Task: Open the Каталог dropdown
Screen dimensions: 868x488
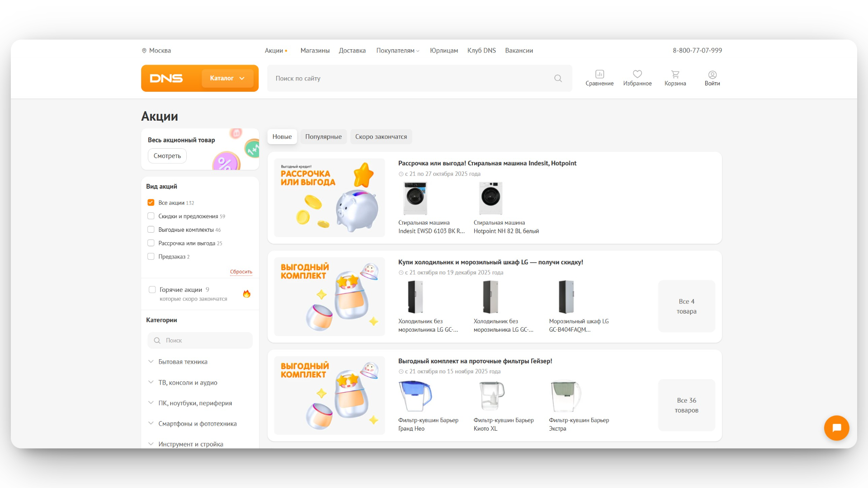Action: coord(227,79)
